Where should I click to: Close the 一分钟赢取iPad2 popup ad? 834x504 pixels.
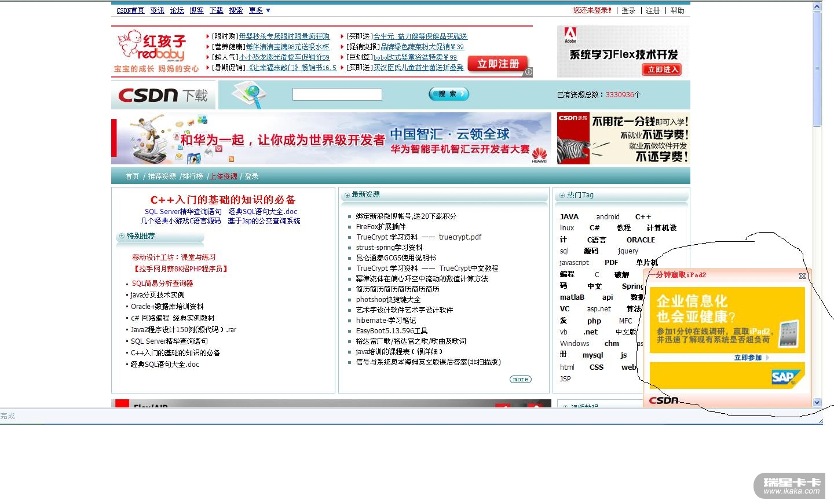click(802, 276)
